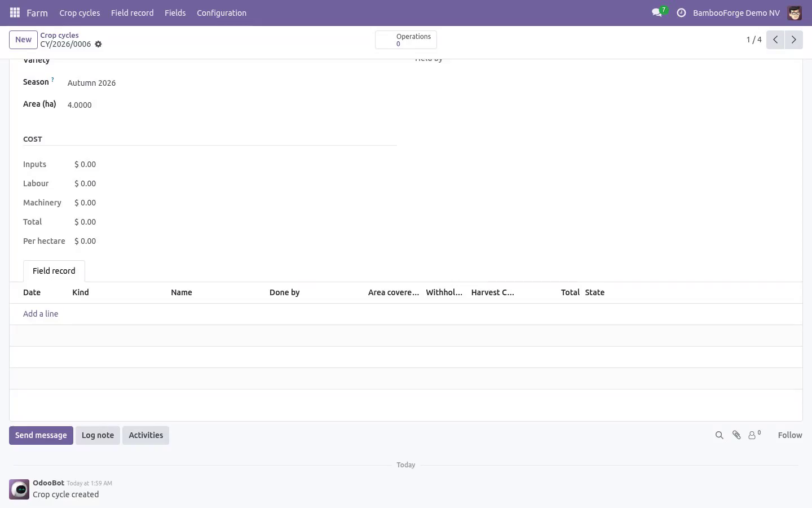Click the Farm app title
The image size is (812, 508).
click(x=37, y=12)
